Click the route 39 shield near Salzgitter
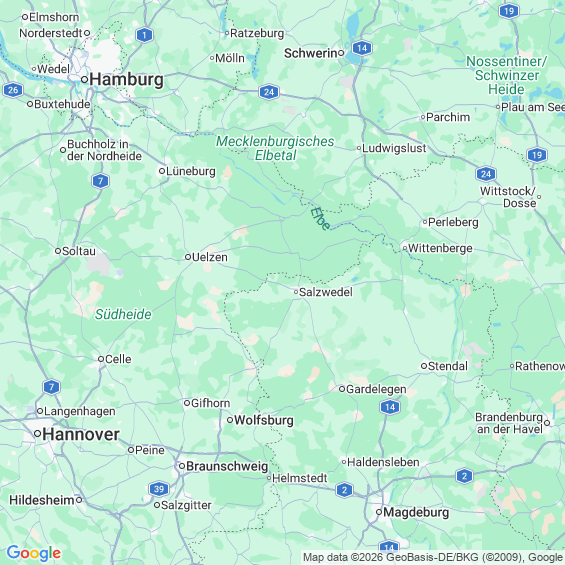 point(159,489)
